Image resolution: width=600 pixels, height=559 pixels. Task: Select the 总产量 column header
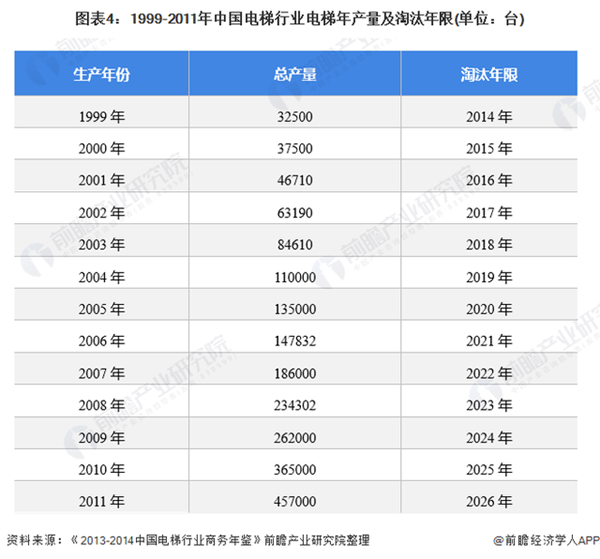click(x=294, y=75)
